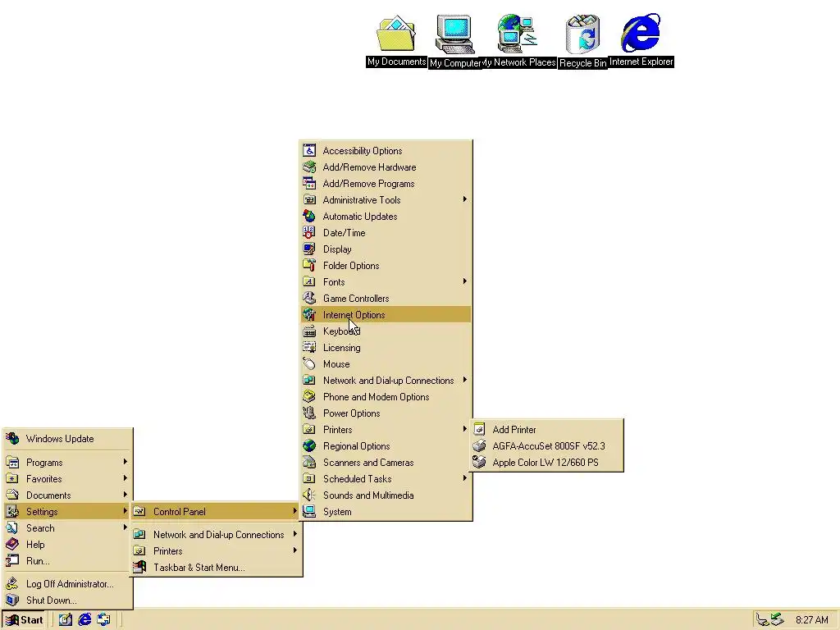
Task: Expand the Favorites submenu arrow
Action: click(x=125, y=478)
